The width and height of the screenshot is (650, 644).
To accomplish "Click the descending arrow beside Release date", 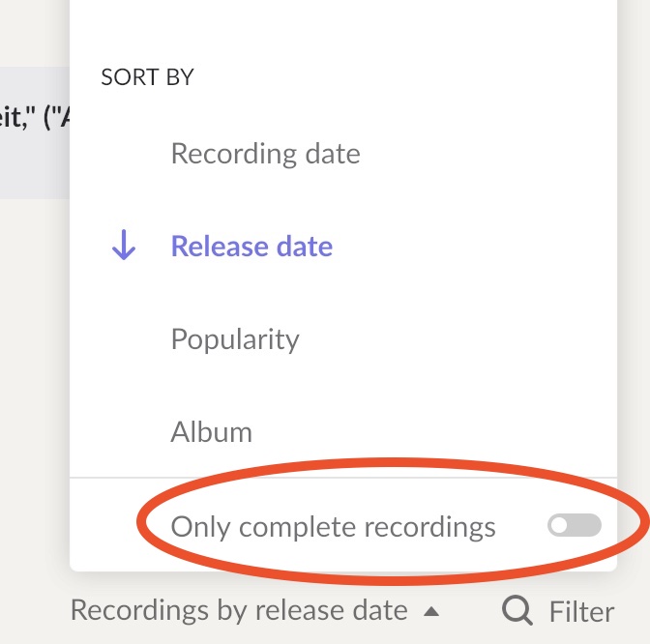I will point(124,245).
